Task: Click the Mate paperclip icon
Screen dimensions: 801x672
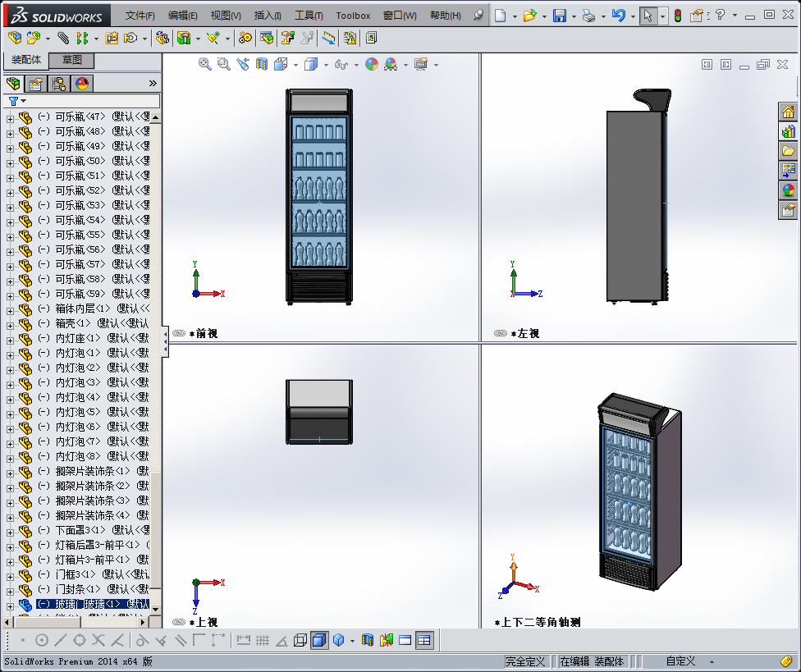Action: tap(63, 38)
